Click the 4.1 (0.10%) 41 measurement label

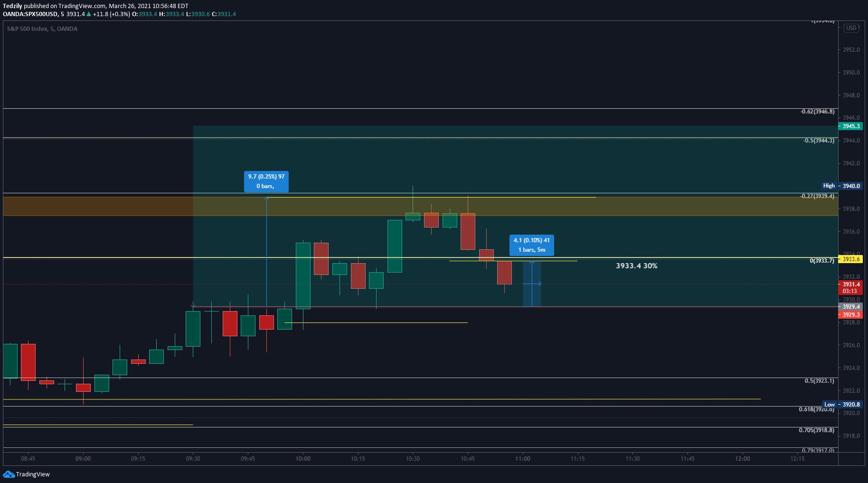pos(532,245)
